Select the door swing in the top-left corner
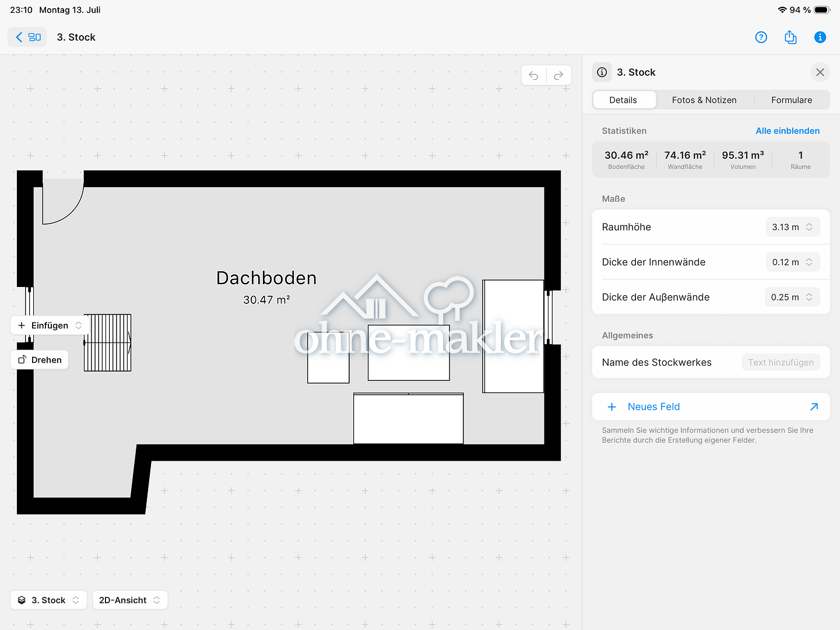This screenshot has width=840, height=630. (x=63, y=201)
